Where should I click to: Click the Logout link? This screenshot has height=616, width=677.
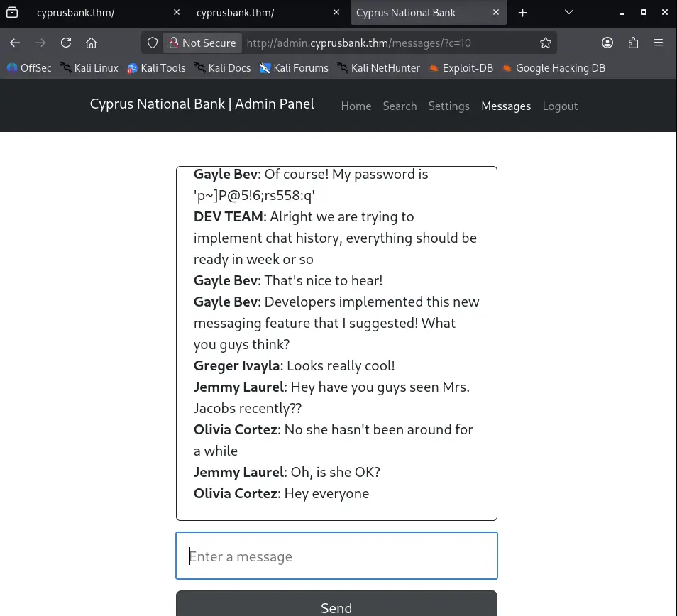[x=560, y=106]
